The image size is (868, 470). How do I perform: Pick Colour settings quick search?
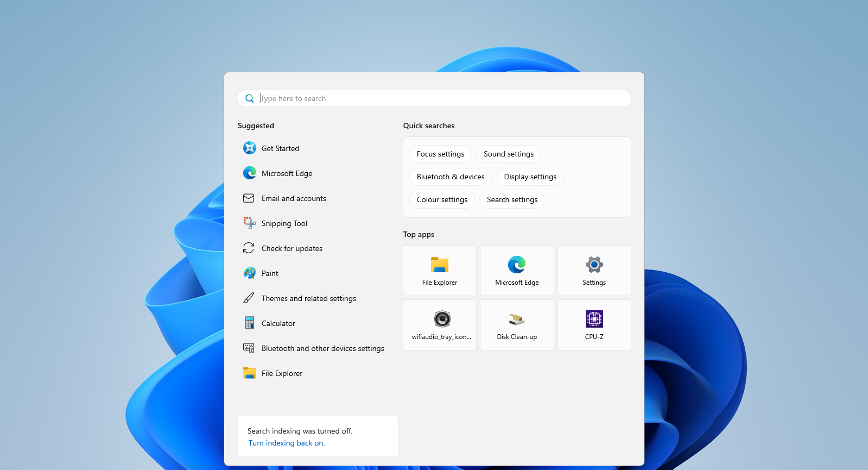(x=442, y=199)
